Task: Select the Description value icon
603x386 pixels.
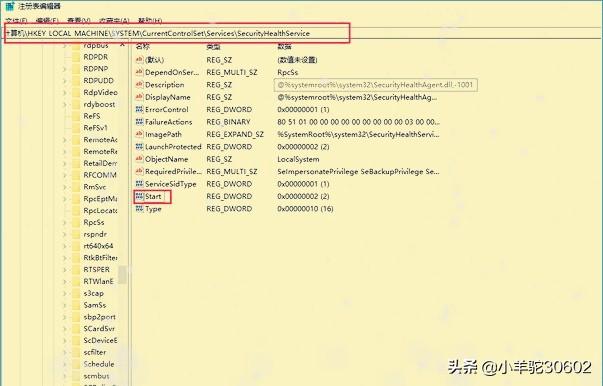Action: [139, 84]
